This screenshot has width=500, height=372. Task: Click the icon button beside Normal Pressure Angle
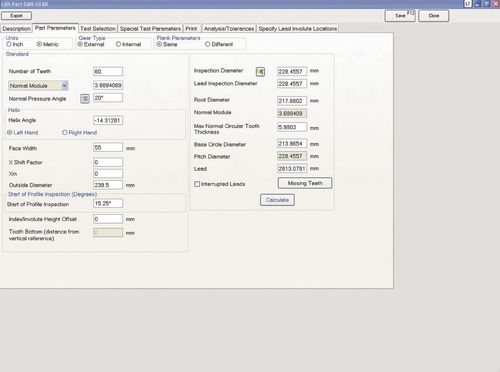(85, 99)
